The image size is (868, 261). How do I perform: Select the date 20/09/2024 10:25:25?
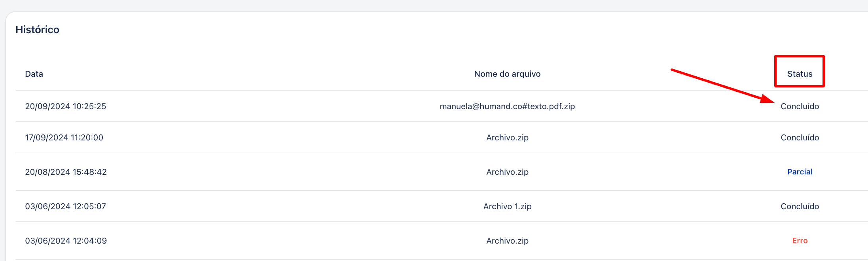click(x=66, y=106)
